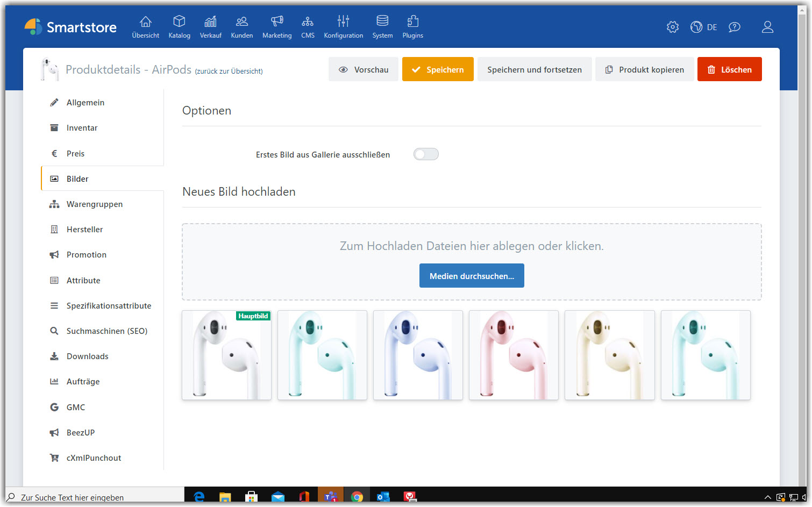Select the pink AirPods image thumbnail
The image size is (812, 507).
tap(514, 355)
